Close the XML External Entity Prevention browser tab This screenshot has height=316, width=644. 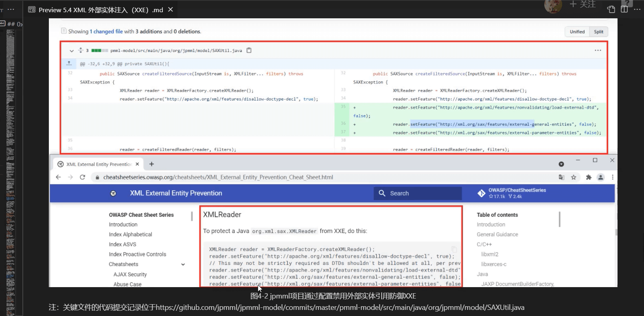[x=137, y=164]
